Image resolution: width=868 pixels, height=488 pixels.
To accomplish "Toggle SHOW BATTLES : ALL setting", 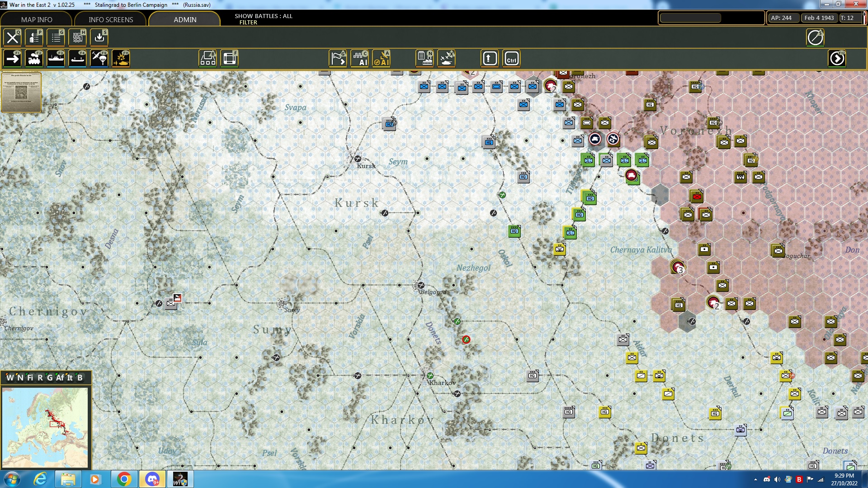I will (263, 16).
